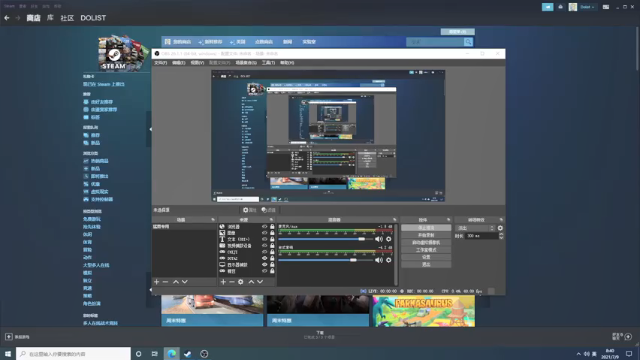Click the Steam user avatar
Viewport: 640px width, 360px height.
tap(573, 7)
